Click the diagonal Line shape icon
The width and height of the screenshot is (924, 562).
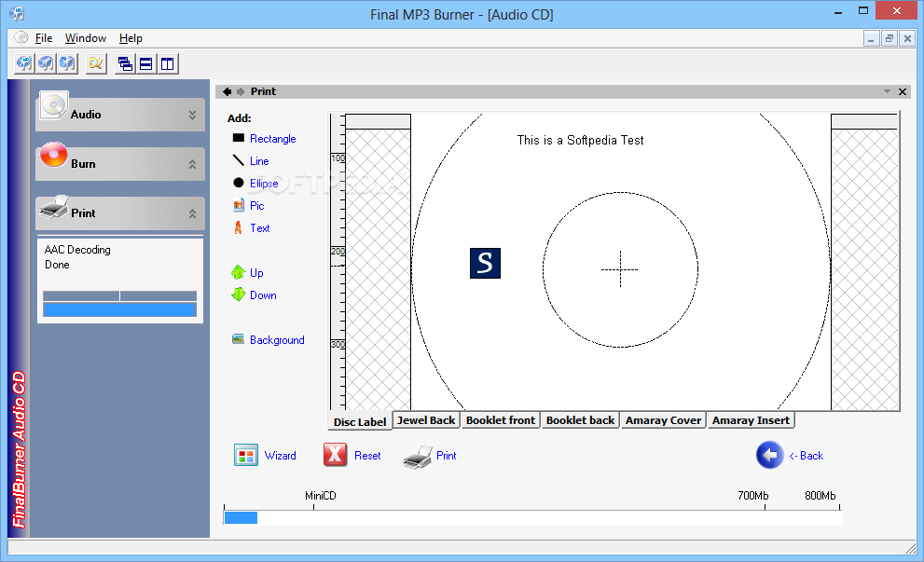238,160
